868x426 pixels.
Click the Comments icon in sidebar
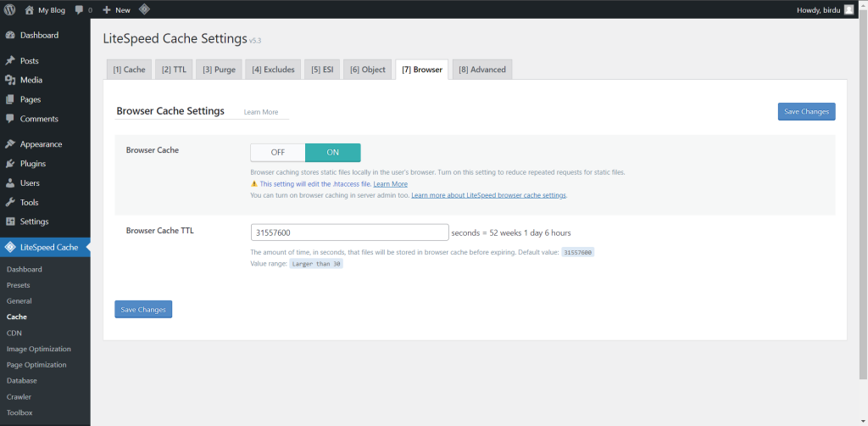[x=10, y=119]
